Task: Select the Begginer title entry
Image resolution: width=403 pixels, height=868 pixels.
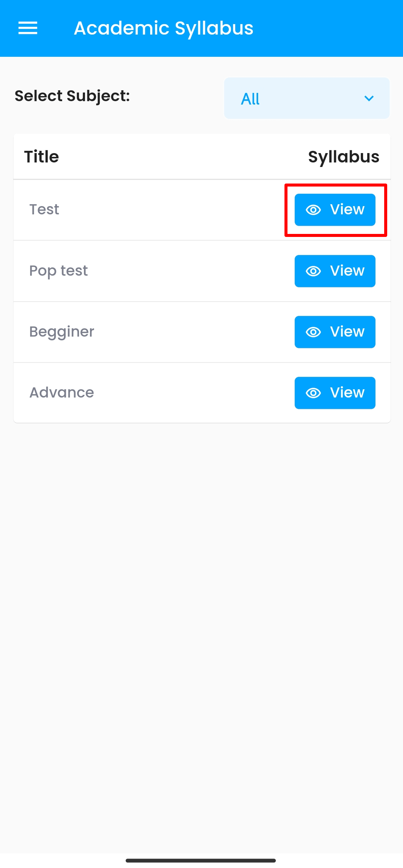Action: click(x=62, y=332)
